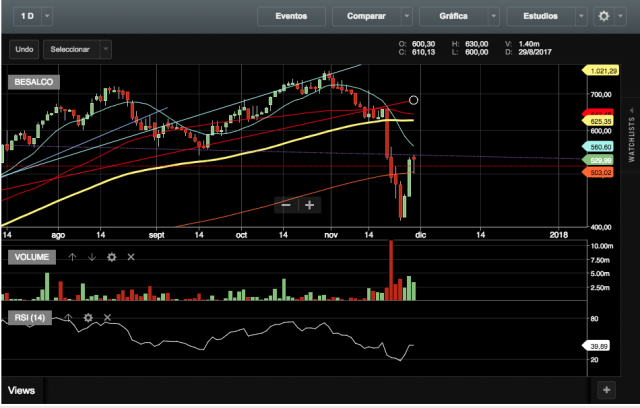Image resolution: width=640 pixels, height=408 pixels.
Task: Open VOLUME study settings gear
Action: pyautogui.click(x=111, y=257)
